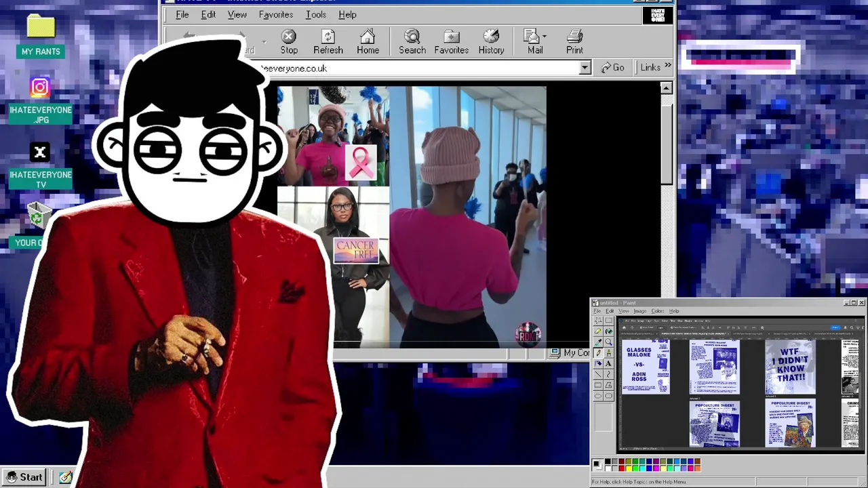The image size is (868, 488).
Task: Open the Search toolbar icon
Action: pyautogui.click(x=412, y=36)
